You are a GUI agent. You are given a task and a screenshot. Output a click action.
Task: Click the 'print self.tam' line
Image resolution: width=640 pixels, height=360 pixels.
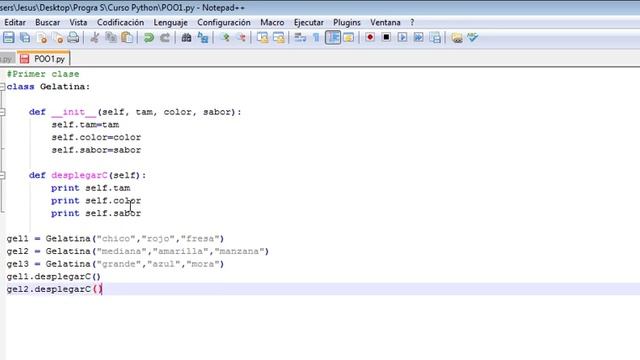[x=91, y=188]
